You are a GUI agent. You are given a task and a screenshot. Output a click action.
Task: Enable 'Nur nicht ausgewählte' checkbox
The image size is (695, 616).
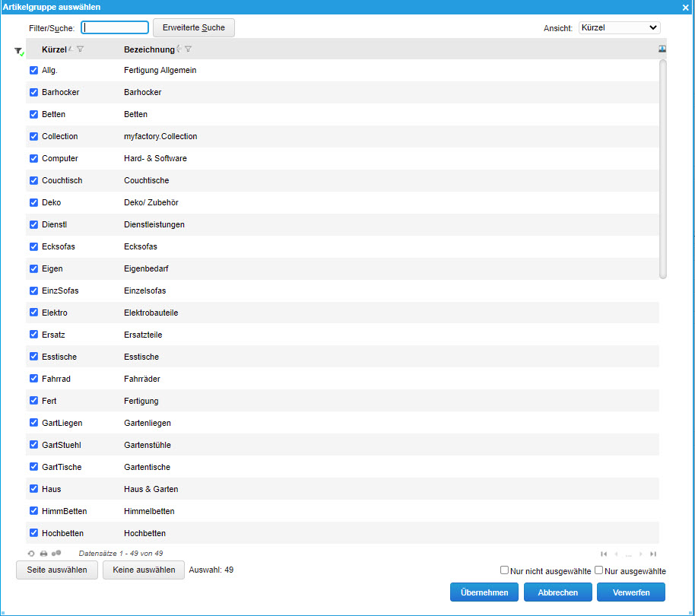[504, 570]
